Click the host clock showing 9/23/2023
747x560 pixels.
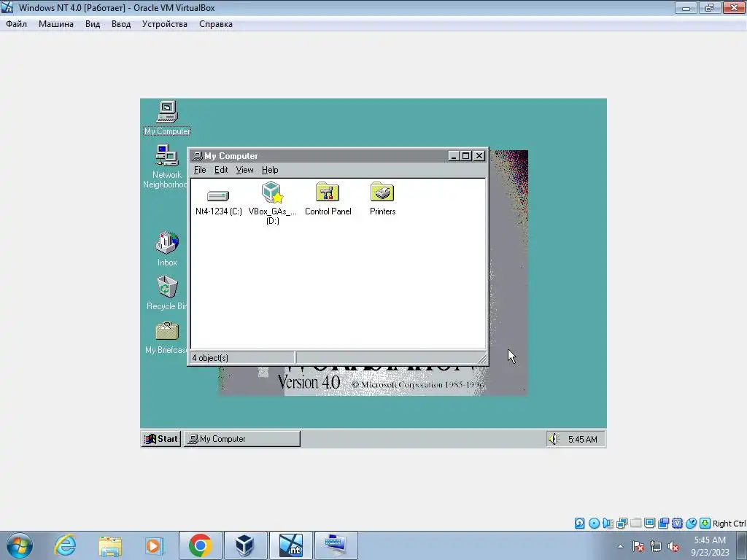pyautogui.click(x=710, y=546)
